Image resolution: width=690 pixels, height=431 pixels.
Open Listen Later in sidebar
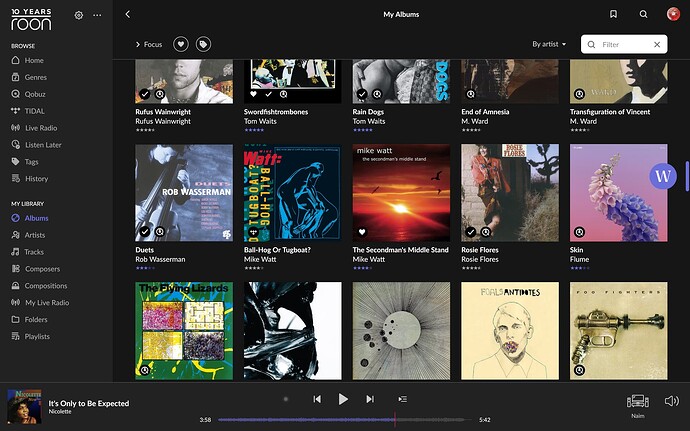point(36,145)
